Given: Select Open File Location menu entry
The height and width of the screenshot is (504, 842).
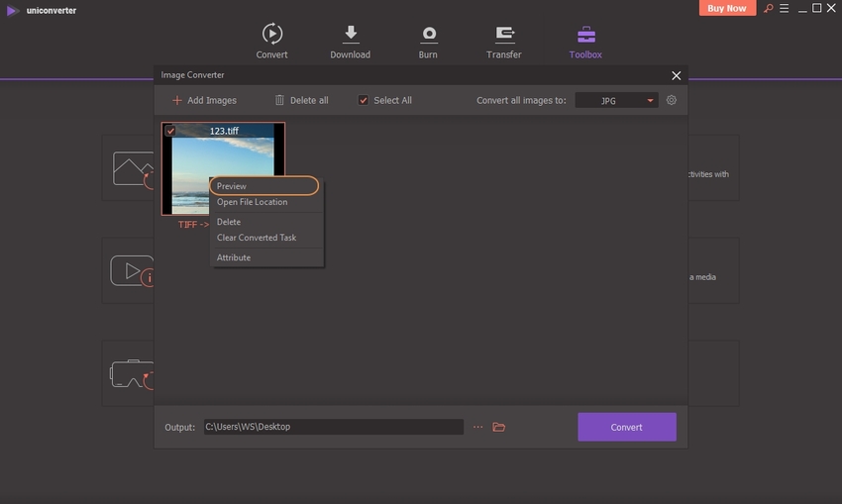Looking at the screenshot, I should [253, 202].
